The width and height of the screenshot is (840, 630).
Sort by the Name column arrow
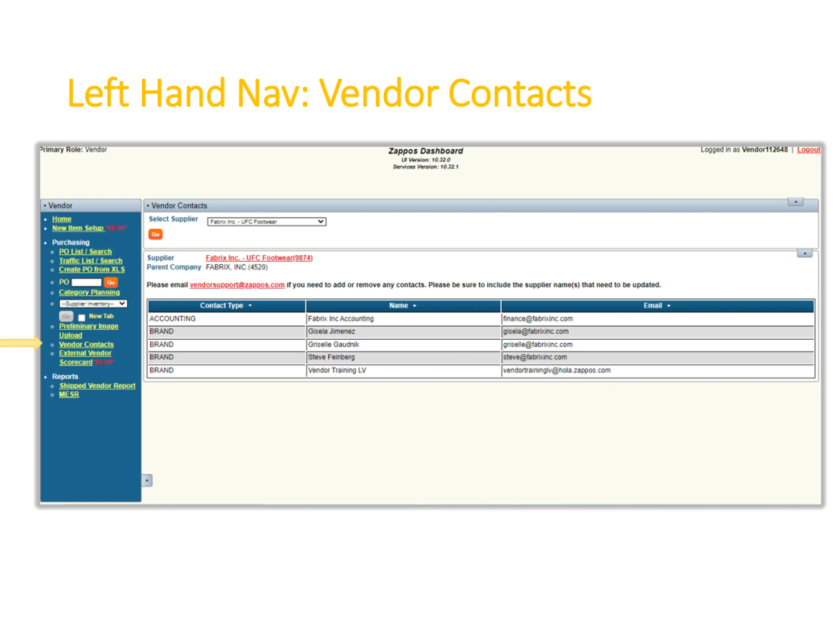pos(415,306)
